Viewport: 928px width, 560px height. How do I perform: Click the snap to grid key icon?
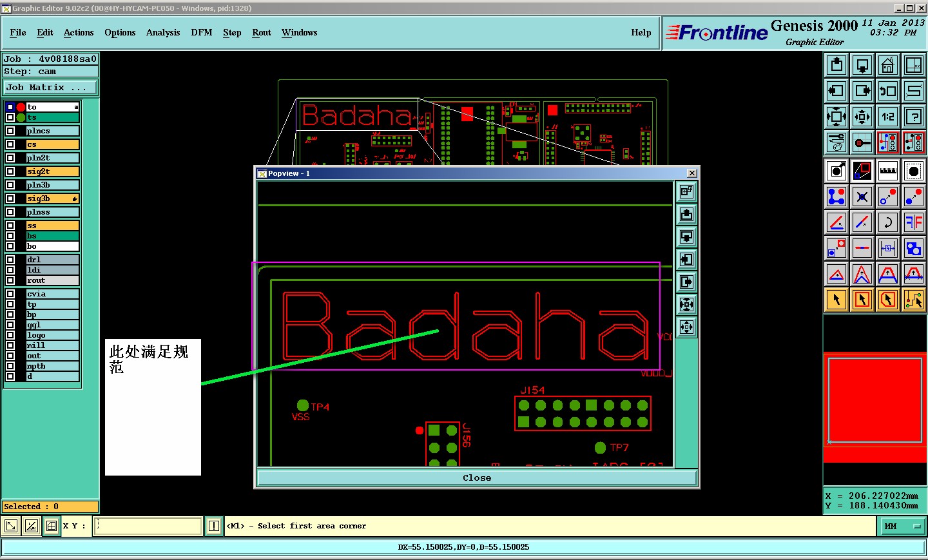tap(862, 142)
